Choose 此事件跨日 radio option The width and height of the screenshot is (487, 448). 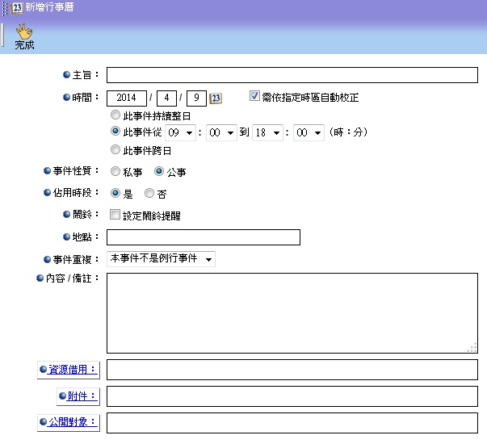coord(116,150)
